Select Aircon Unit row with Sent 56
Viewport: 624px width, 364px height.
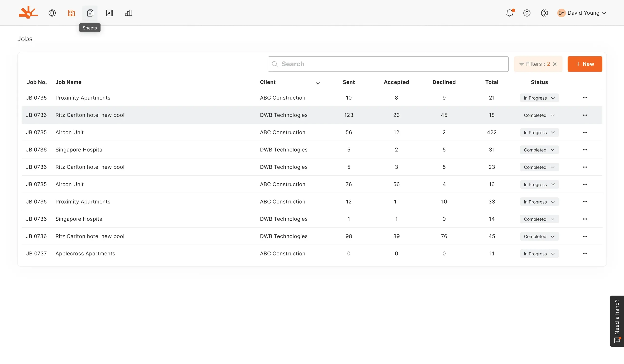pos(312,132)
